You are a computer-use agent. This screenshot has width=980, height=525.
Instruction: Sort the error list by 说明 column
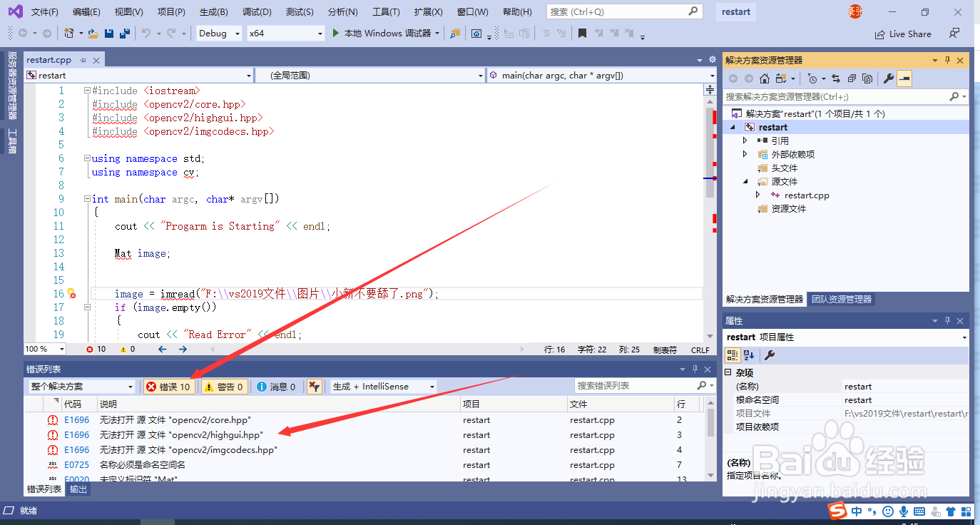279,404
